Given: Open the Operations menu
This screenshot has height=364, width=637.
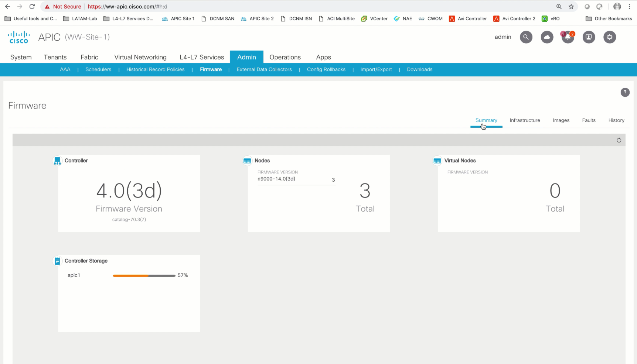Looking at the screenshot, I should (x=285, y=57).
